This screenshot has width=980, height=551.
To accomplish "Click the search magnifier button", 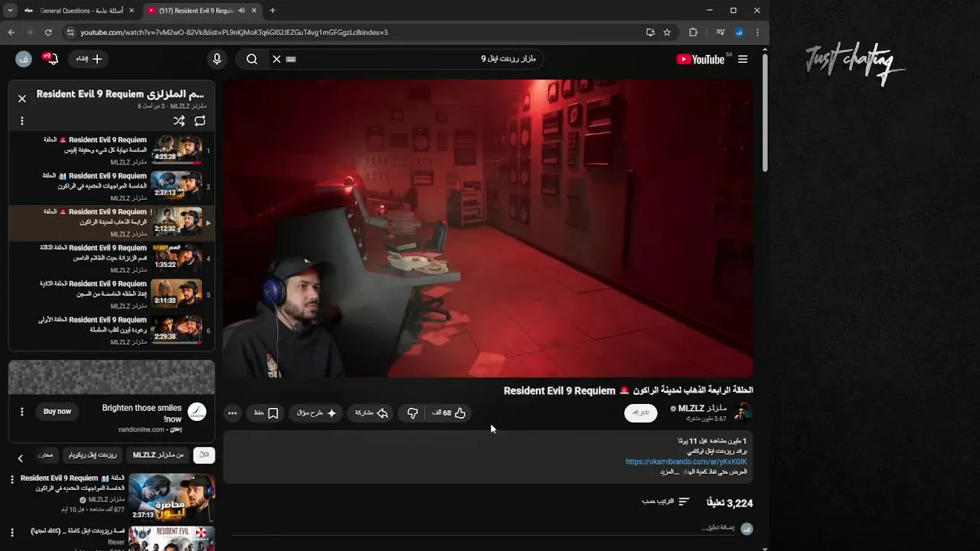I will [252, 59].
